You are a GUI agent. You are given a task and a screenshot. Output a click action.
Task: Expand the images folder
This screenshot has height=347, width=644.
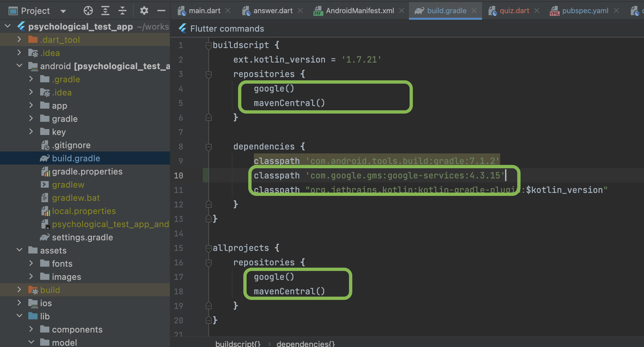(31, 277)
